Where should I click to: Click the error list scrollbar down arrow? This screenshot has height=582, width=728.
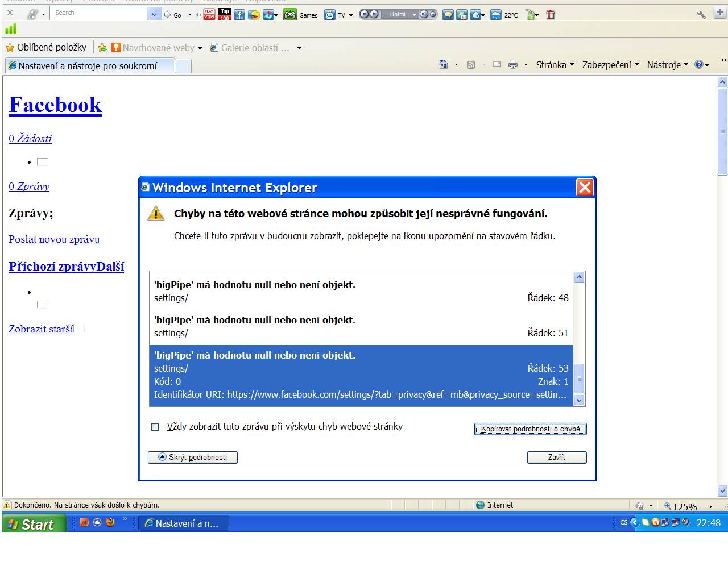click(580, 400)
